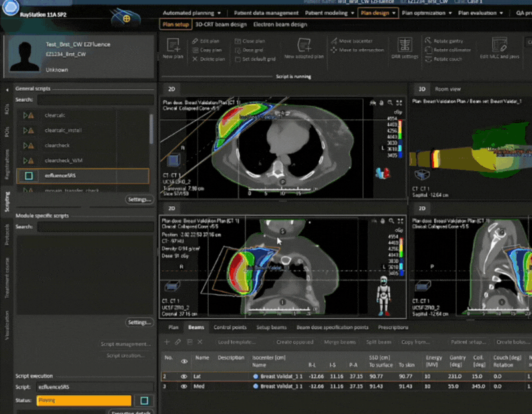Select the Move isocenter tool
This screenshot has height=414, width=532.
point(352,41)
